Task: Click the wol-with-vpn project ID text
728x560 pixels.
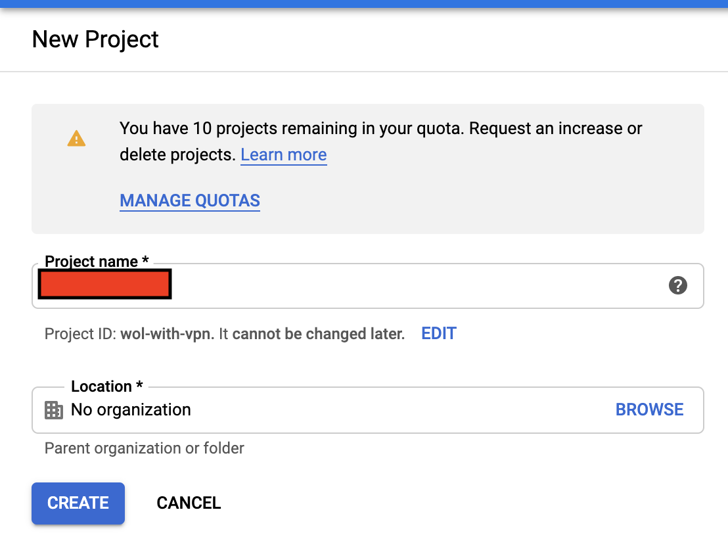Action: pos(167,334)
